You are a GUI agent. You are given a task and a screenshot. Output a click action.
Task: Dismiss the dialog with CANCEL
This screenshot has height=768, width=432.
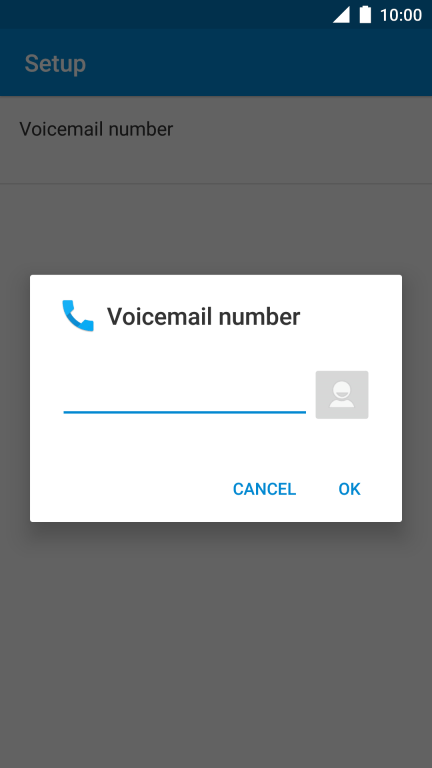(x=264, y=489)
